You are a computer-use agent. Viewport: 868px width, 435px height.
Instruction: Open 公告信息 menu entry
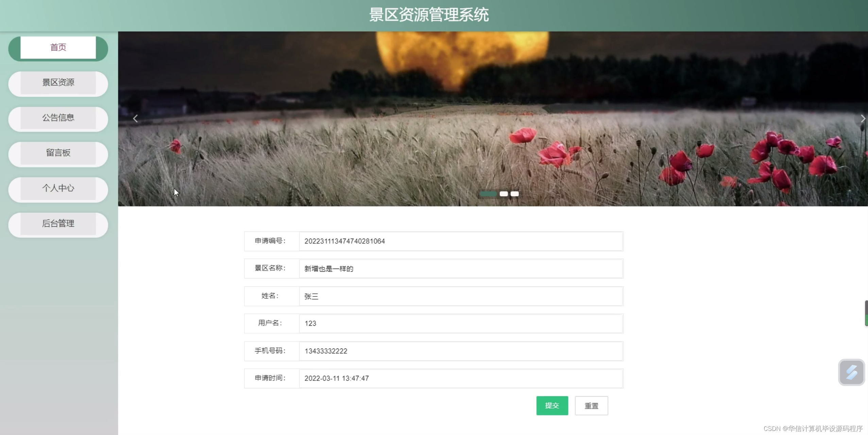click(x=58, y=118)
